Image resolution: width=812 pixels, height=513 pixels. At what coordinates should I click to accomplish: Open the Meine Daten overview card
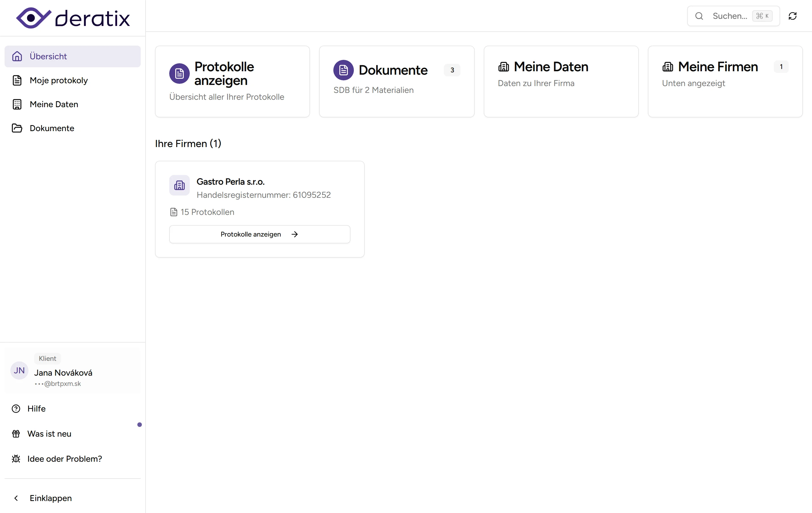point(561,81)
